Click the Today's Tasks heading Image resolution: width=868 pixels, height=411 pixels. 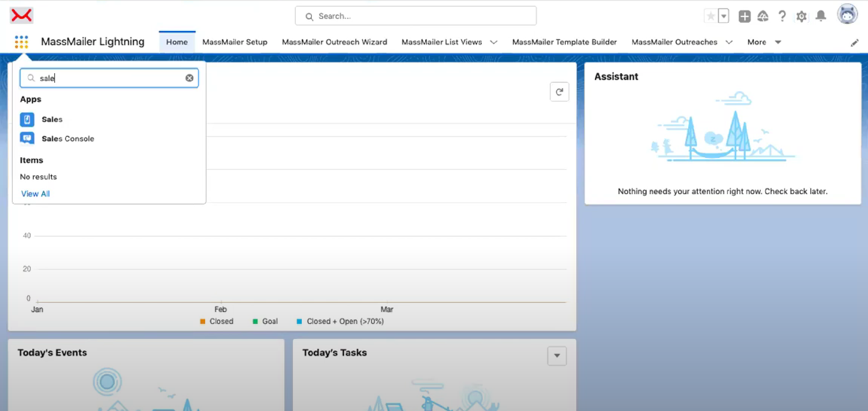(334, 352)
